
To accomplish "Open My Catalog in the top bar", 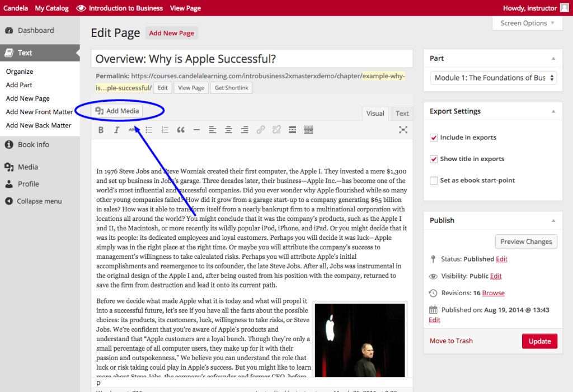I will click(x=51, y=8).
